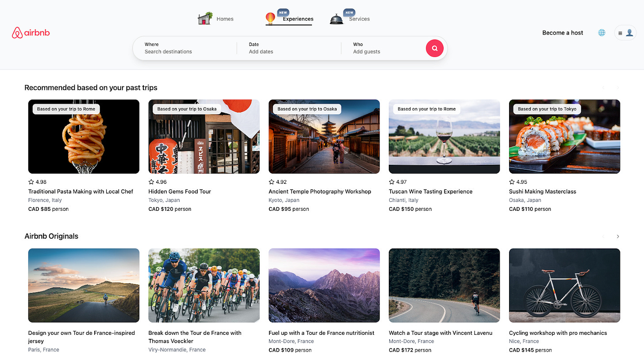Viewport: 644px width, 353px height.
Task: Select the Experiences tab label
Action: tap(298, 19)
